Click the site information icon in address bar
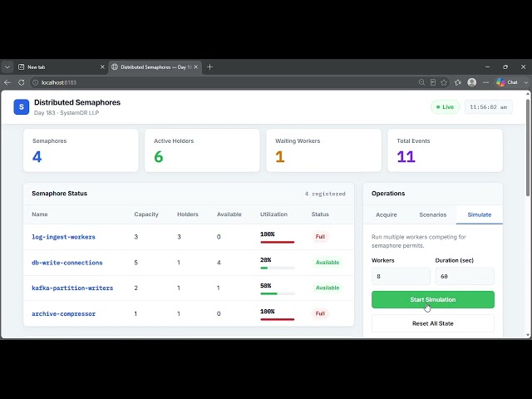 pyautogui.click(x=35, y=82)
